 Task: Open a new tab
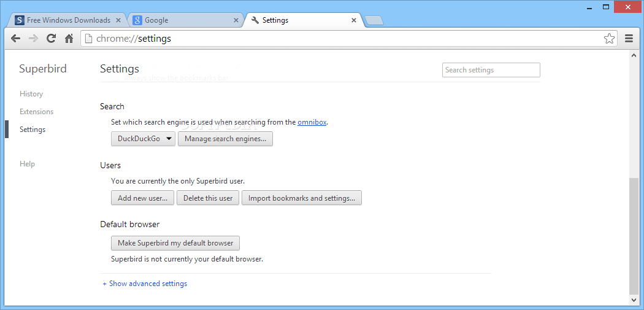click(x=374, y=20)
